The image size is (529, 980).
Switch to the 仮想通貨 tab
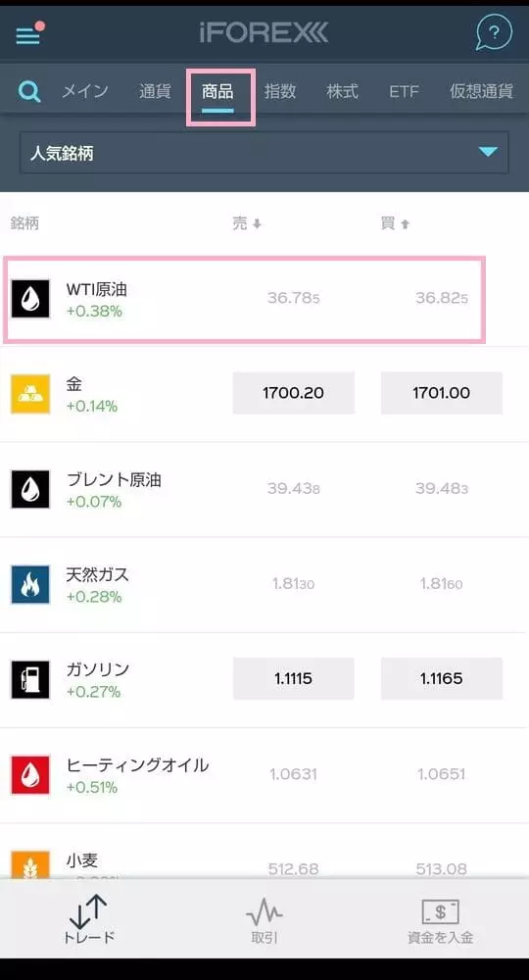481,91
